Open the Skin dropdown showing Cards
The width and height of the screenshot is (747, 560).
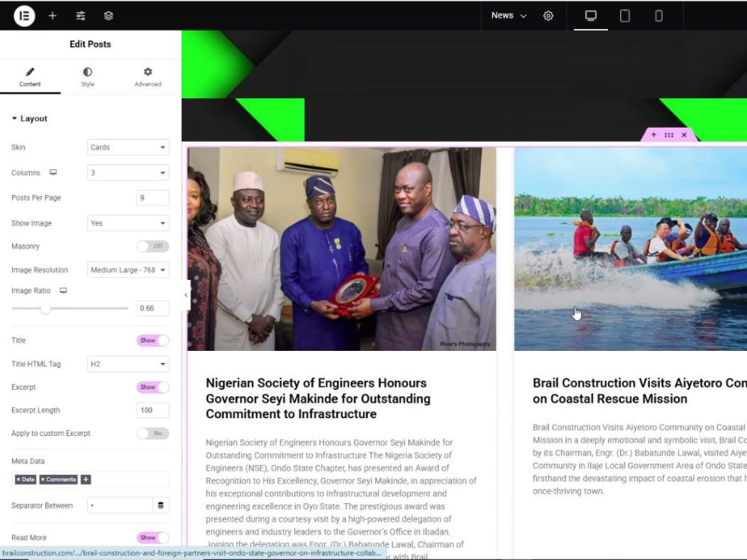tap(128, 147)
